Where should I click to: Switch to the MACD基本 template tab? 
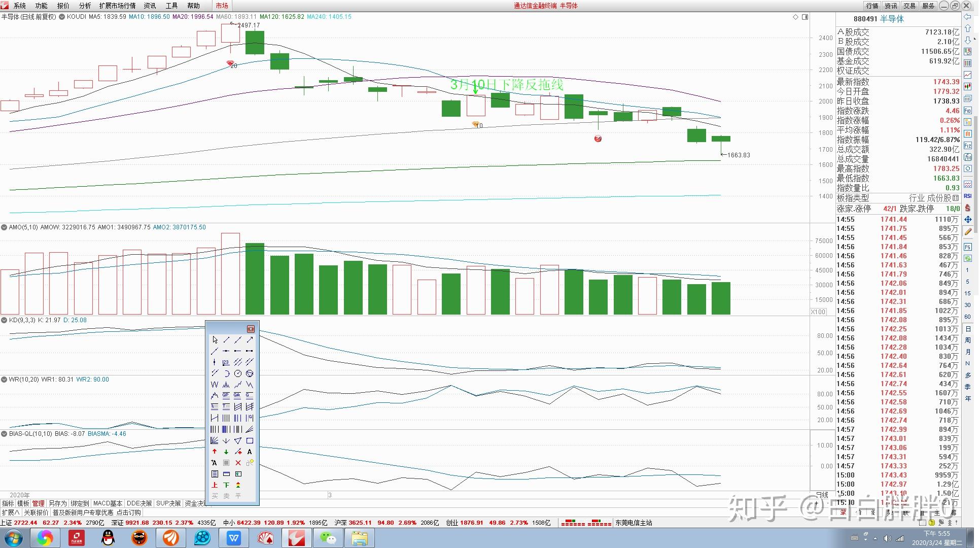(108, 503)
